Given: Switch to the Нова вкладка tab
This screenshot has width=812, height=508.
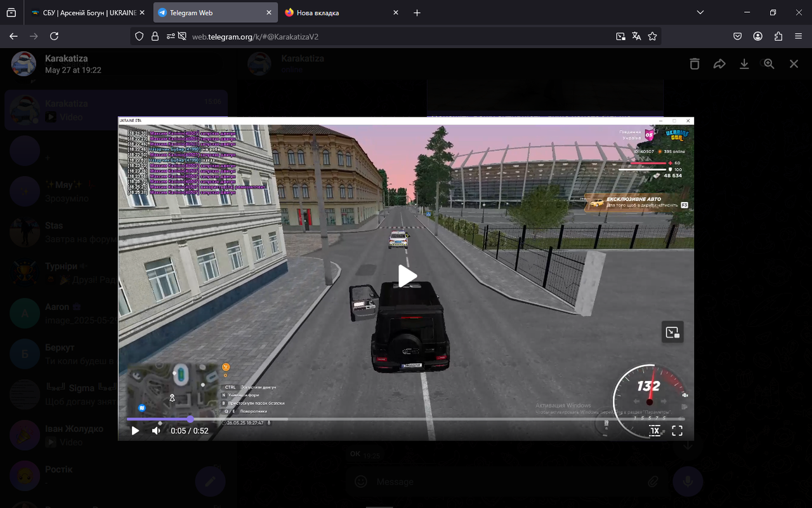Looking at the screenshot, I should point(343,13).
